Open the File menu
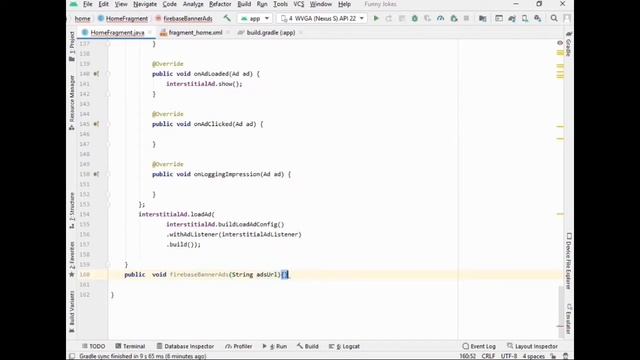The width and height of the screenshot is (640, 360). coord(87,4)
